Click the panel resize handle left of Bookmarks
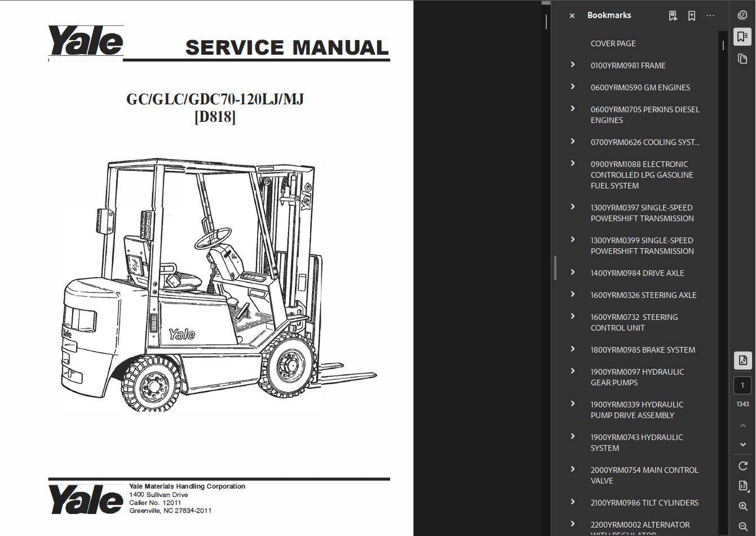Image resolution: width=756 pixels, height=536 pixels. click(x=555, y=268)
